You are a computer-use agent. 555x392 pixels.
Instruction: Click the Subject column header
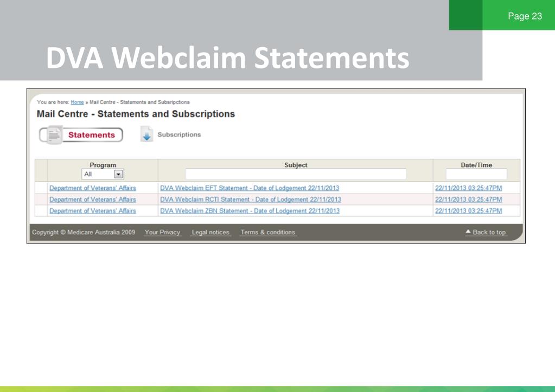(296, 165)
